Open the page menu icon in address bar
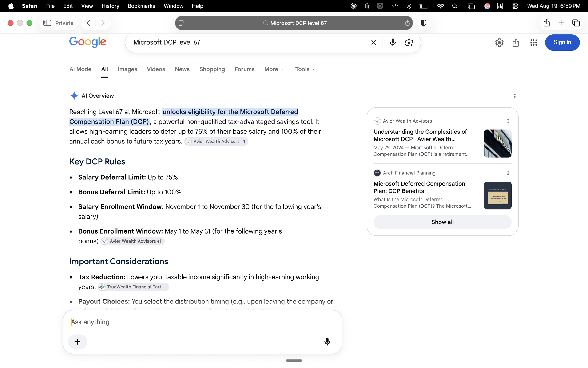The height and width of the screenshot is (368, 588). tap(181, 23)
